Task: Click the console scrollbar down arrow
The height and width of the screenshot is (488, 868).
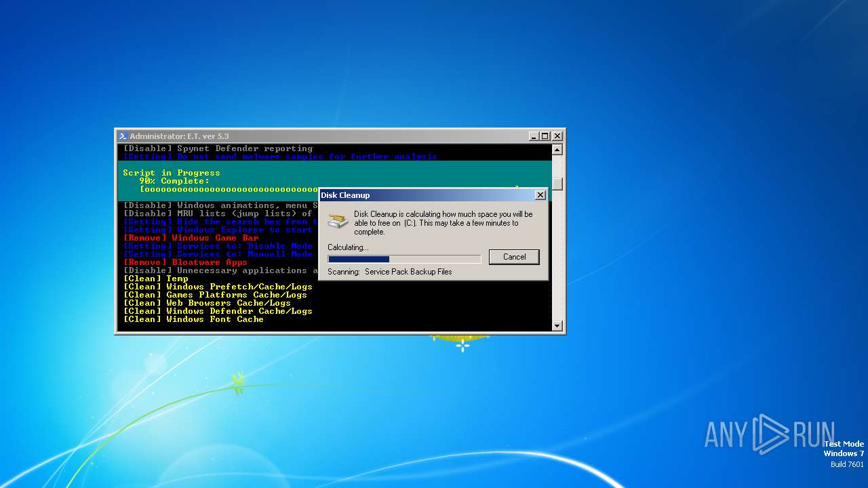Action: click(557, 326)
